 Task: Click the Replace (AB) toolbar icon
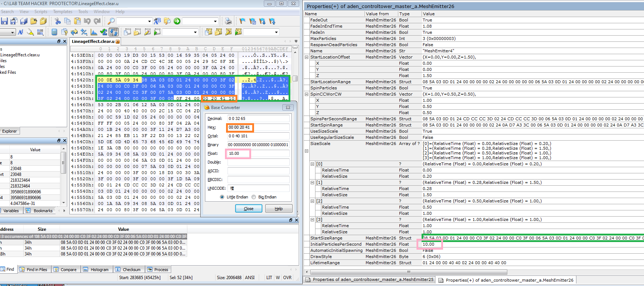pos(157,21)
